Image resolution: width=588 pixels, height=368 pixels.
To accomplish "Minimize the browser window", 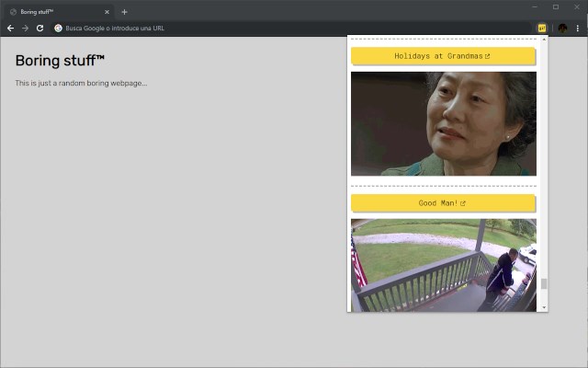I will tap(535, 6).
